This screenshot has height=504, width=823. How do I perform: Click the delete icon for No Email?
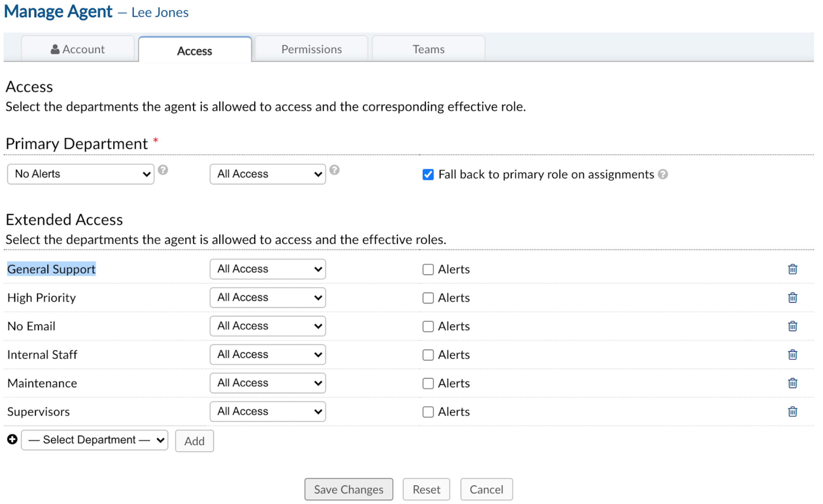(x=793, y=326)
